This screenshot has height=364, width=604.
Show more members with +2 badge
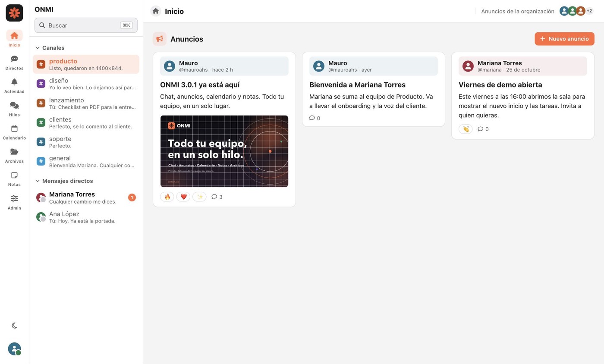tap(589, 11)
